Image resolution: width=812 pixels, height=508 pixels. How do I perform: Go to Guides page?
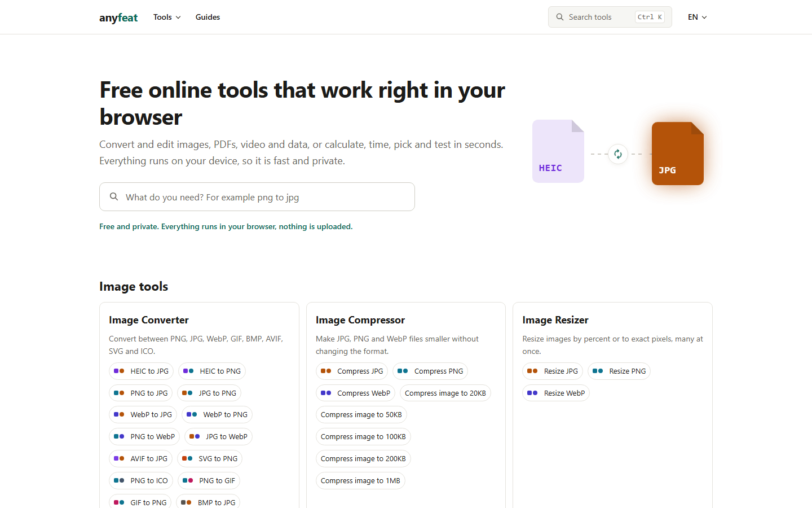208,17
